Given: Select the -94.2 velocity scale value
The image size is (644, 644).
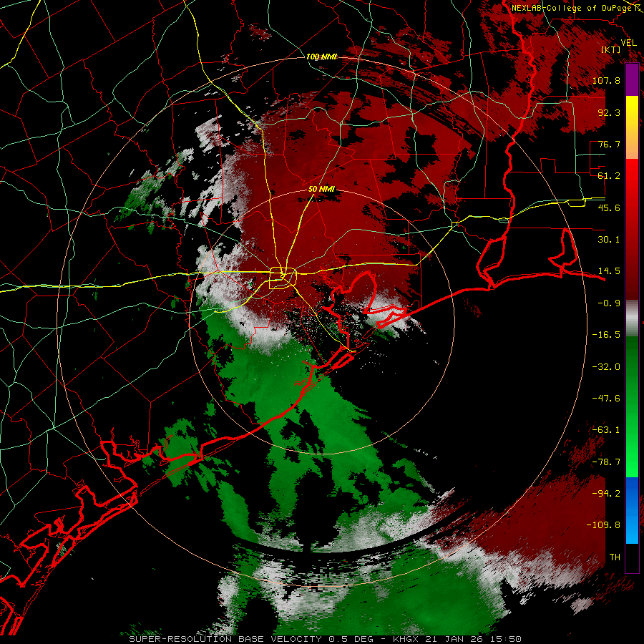Looking at the screenshot, I should (x=606, y=493).
